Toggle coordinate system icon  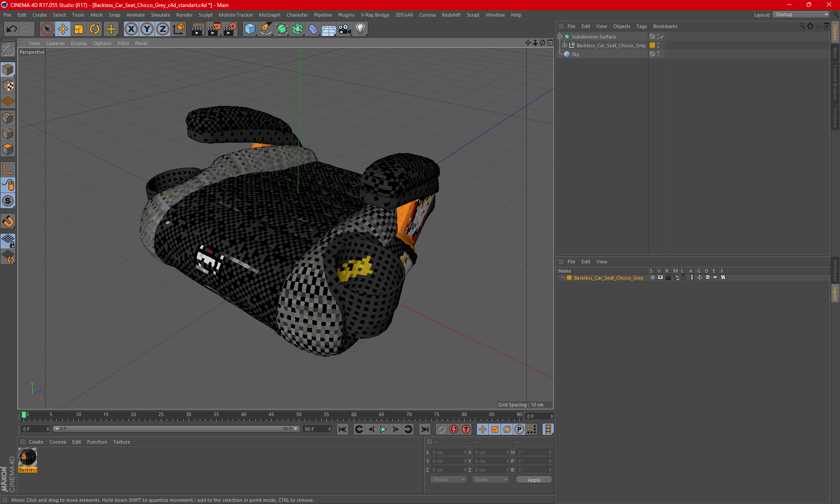click(178, 29)
